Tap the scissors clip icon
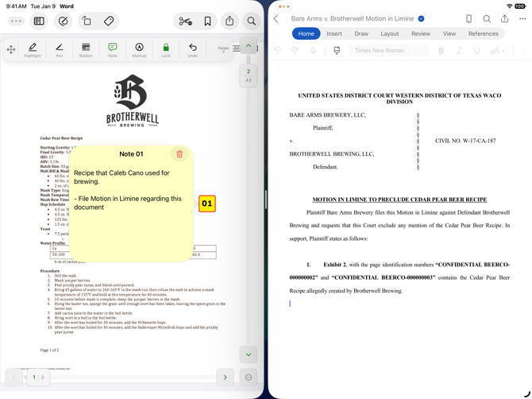Image resolution: width=532 pixels, height=399 pixels. [x=185, y=21]
